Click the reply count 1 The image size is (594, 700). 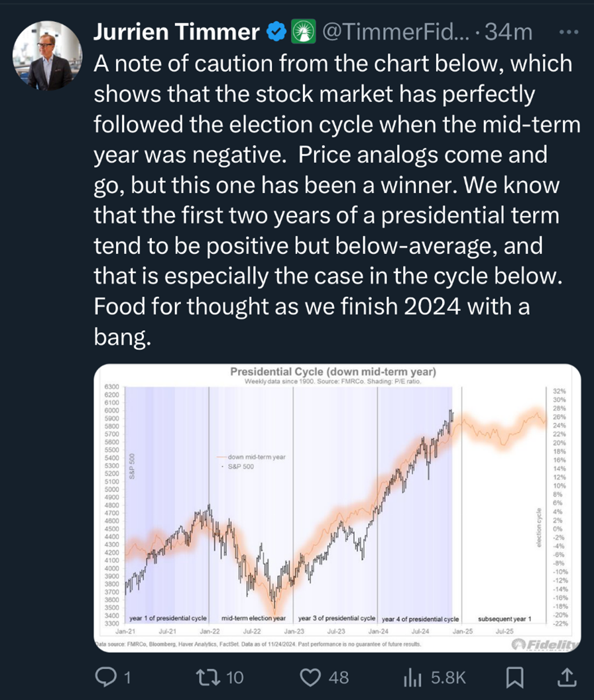click(x=127, y=677)
